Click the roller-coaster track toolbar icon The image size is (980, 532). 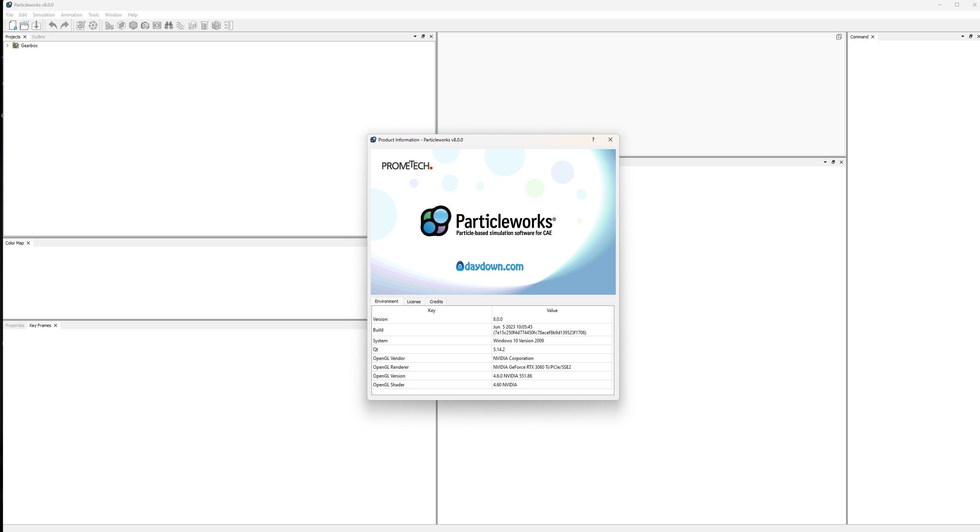point(110,26)
